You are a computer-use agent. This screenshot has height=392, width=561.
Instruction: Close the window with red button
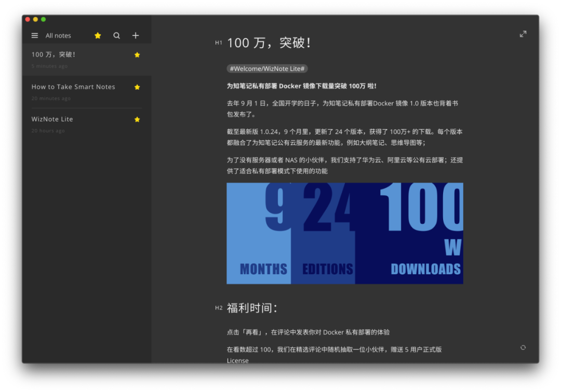pos(28,19)
